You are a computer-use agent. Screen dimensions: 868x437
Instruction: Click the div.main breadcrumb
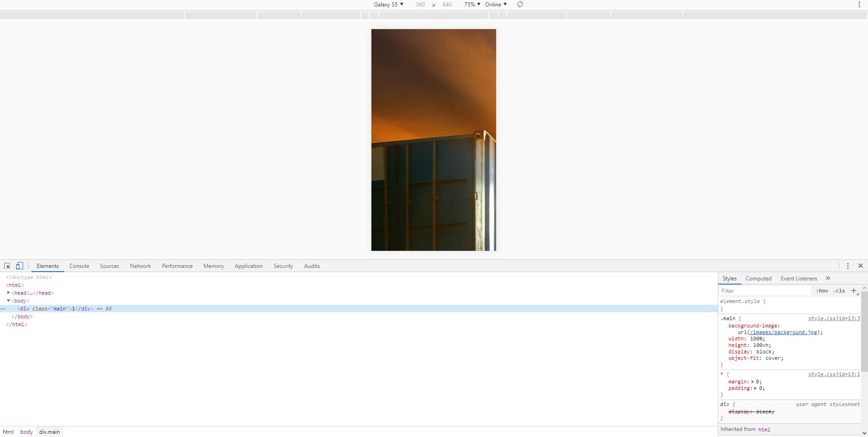pos(49,432)
